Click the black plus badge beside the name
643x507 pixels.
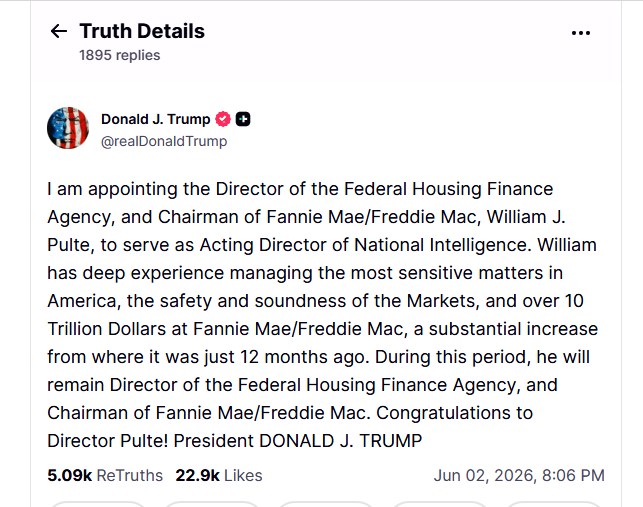click(243, 119)
